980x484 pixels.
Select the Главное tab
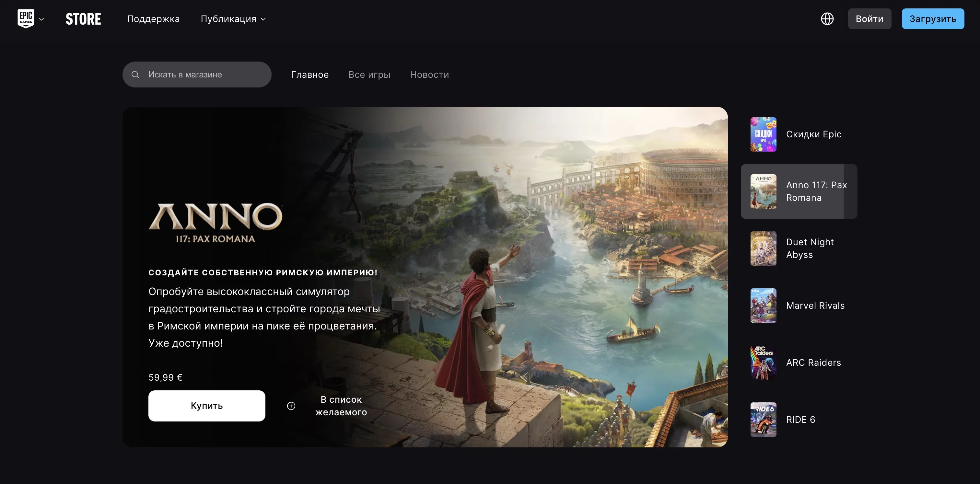310,75
